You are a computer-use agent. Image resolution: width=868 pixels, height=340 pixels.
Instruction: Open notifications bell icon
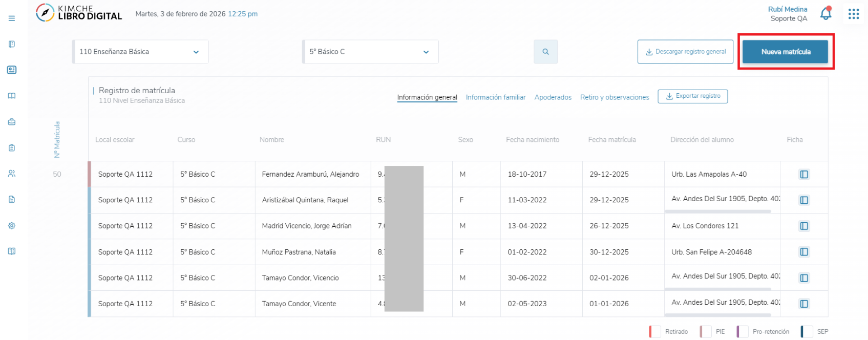coord(825,13)
